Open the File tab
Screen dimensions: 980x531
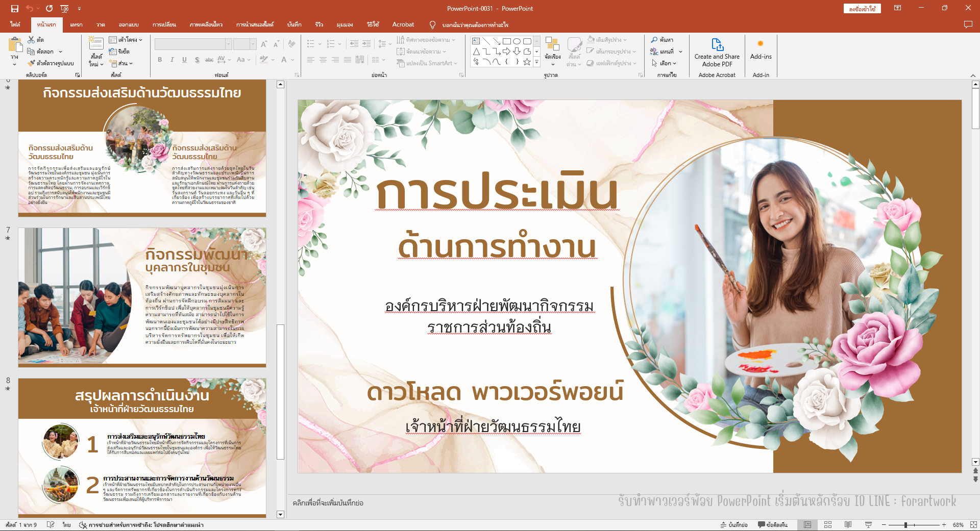[x=15, y=24]
